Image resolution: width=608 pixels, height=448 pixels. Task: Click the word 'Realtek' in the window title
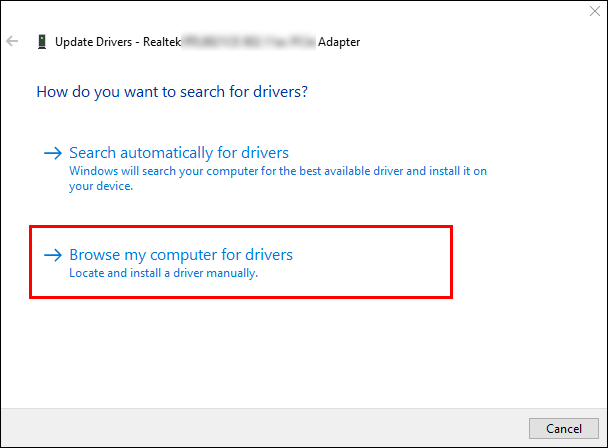[x=162, y=42]
